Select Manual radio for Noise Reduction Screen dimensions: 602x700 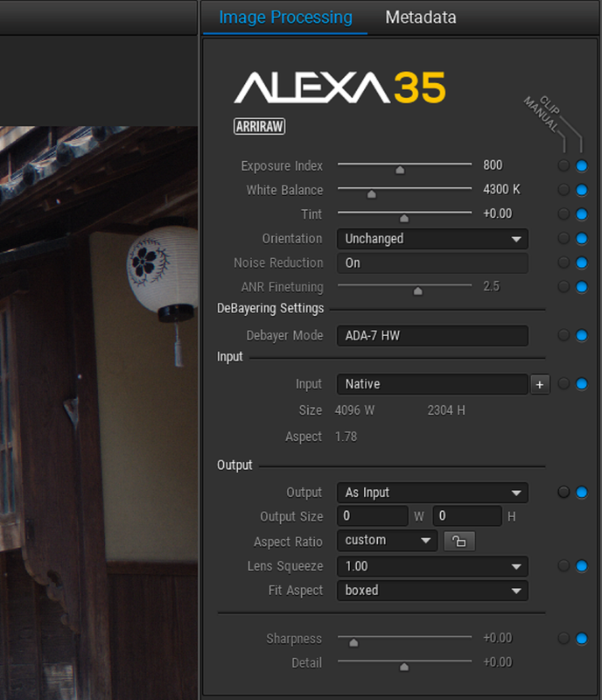563,262
